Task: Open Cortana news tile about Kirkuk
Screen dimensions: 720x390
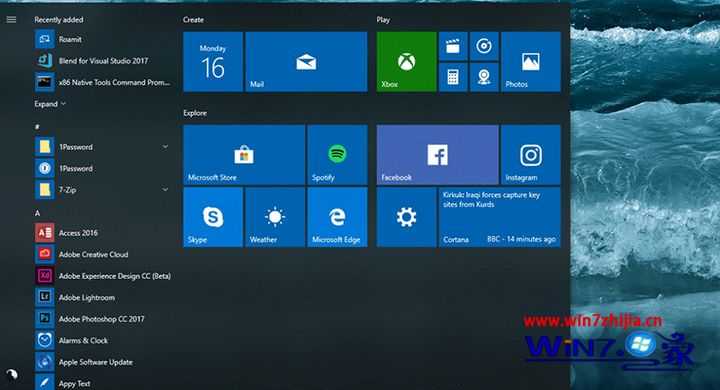Action: [500, 217]
